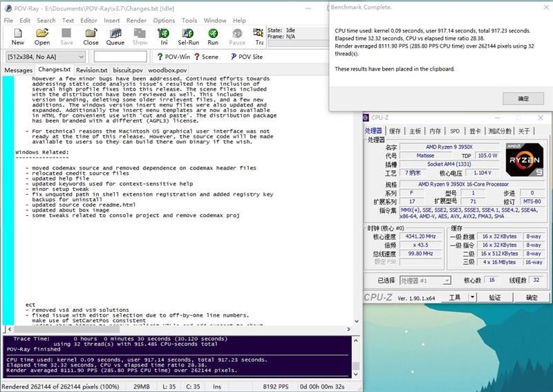The width and height of the screenshot is (553, 392).
Task: Open POV-Win help icon
Action: tap(174, 57)
